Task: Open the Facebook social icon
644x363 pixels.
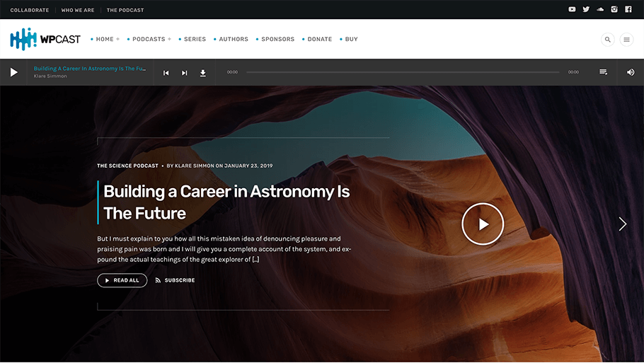Action: pyautogui.click(x=628, y=9)
